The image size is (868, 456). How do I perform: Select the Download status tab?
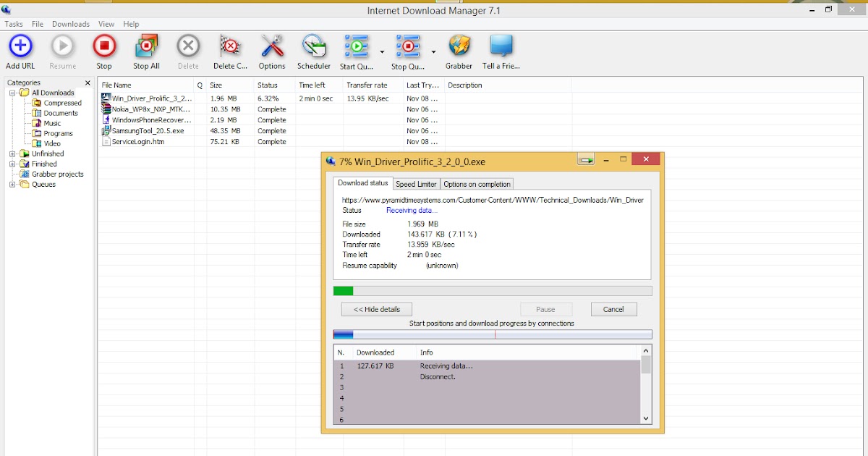(363, 183)
